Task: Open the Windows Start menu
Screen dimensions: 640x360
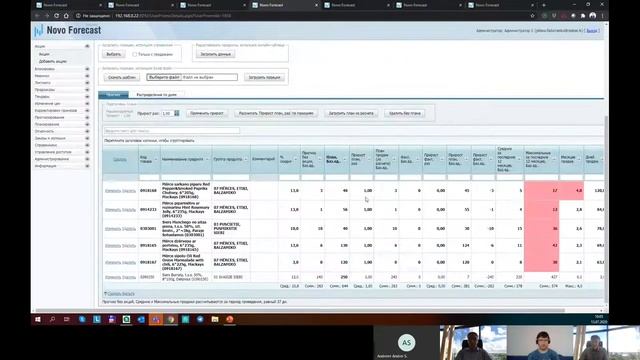Action: pos(38,320)
